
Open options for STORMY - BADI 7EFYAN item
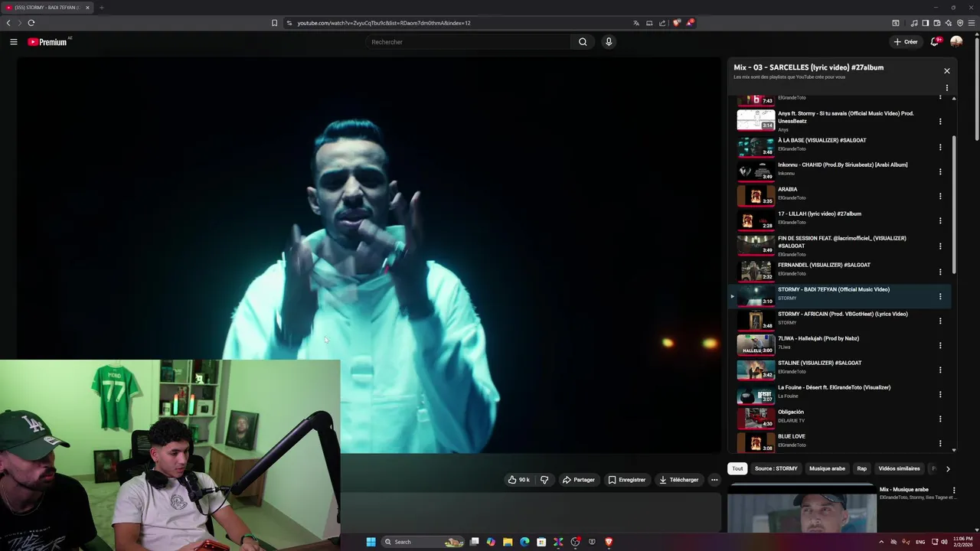[940, 296]
